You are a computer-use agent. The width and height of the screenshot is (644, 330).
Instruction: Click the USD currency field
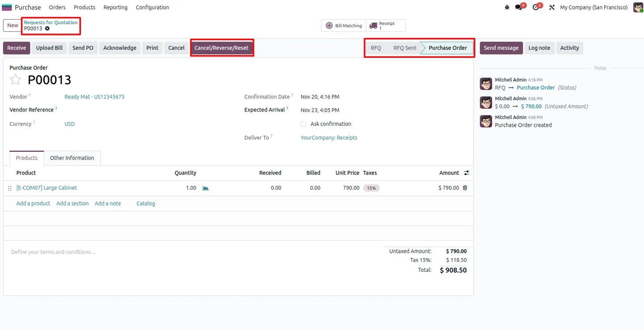tap(69, 124)
